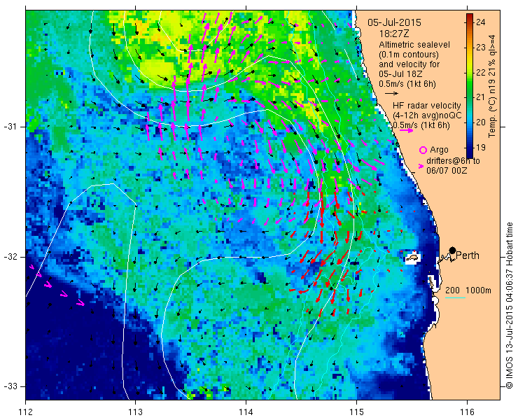Click the color bar tick label 22
Viewport: 518px width, 420px height.
(x=481, y=72)
